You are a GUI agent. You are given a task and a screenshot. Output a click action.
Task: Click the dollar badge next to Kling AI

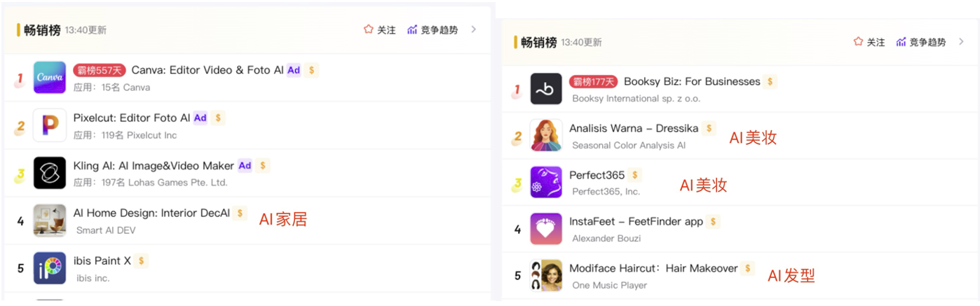click(x=263, y=166)
